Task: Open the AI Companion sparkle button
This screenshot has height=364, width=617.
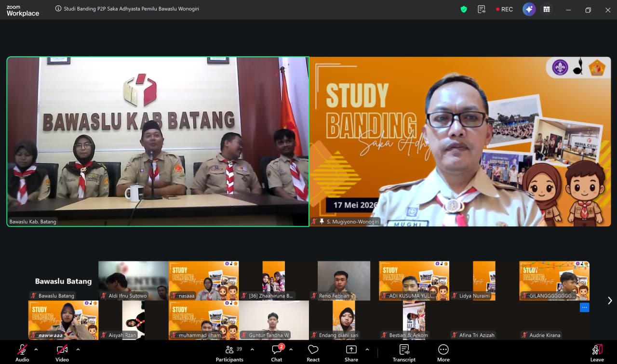Action: tap(529, 9)
